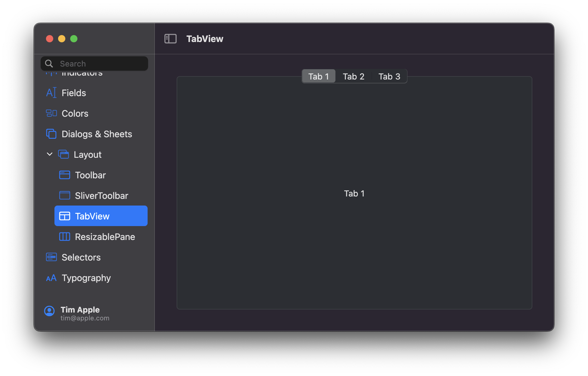Click the Typography AA icon

(x=51, y=278)
